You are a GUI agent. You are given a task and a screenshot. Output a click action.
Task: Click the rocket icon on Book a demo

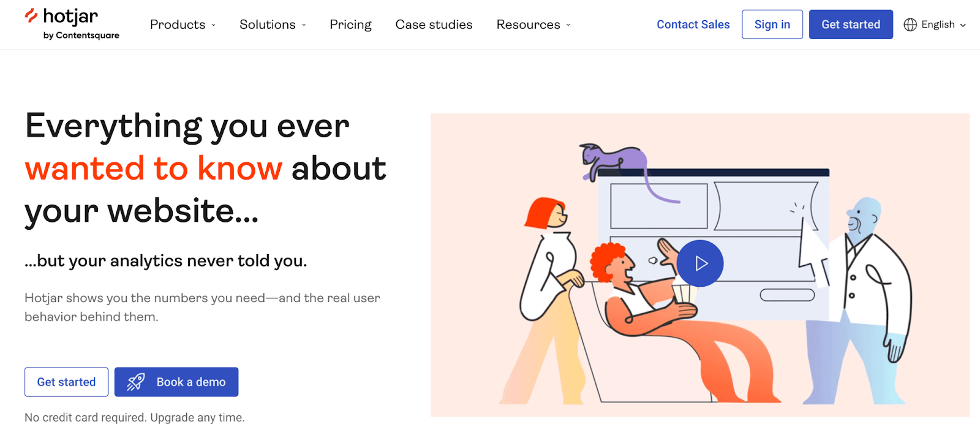point(135,382)
